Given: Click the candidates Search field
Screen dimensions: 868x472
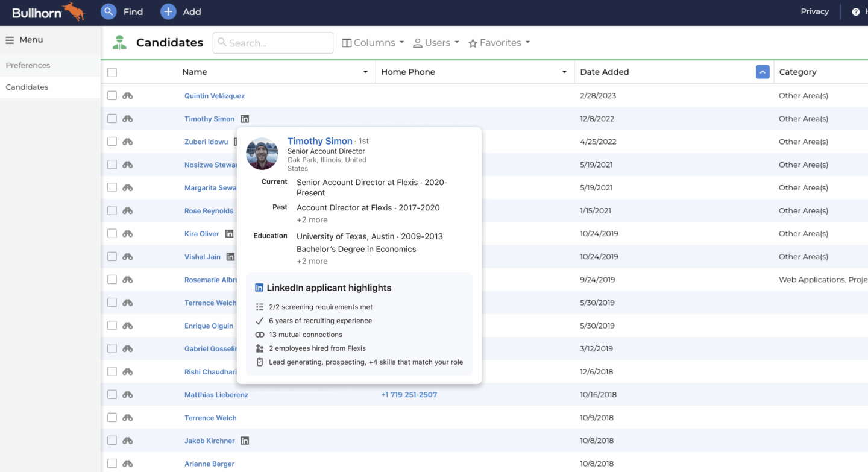Looking at the screenshot, I should [273, 43].
